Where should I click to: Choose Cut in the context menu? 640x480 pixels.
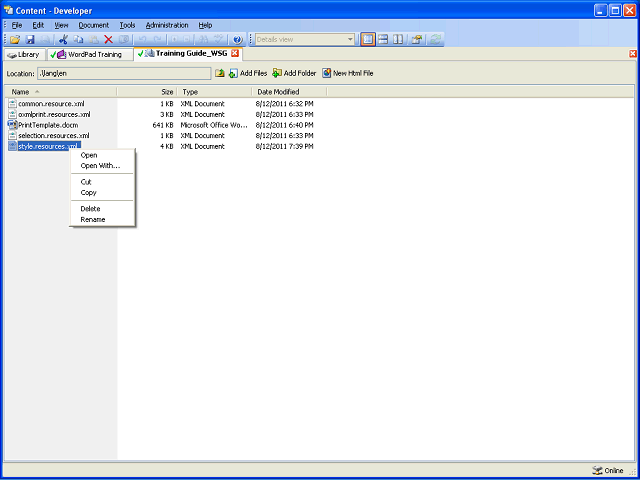(x=102, y=182)
